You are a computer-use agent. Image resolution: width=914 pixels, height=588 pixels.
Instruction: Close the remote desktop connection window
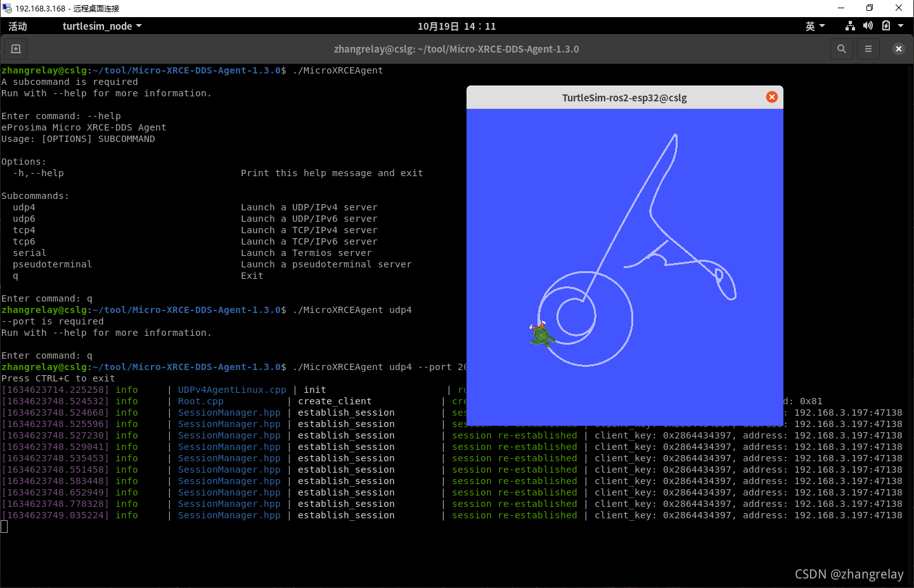pyautogui.click(x=899, y=8)
